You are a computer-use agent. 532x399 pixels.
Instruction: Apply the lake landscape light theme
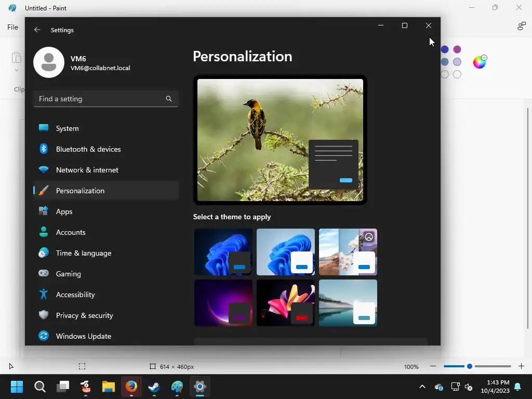click(x=348, y=303)
